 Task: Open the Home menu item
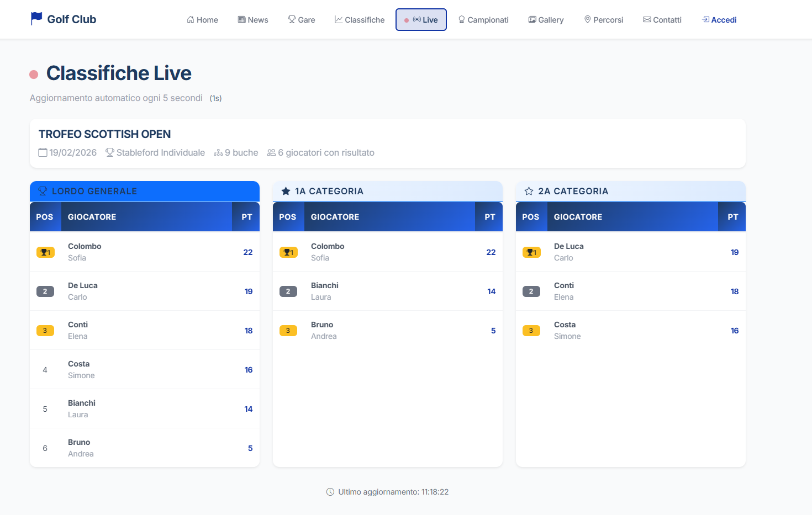click(202, 20)
